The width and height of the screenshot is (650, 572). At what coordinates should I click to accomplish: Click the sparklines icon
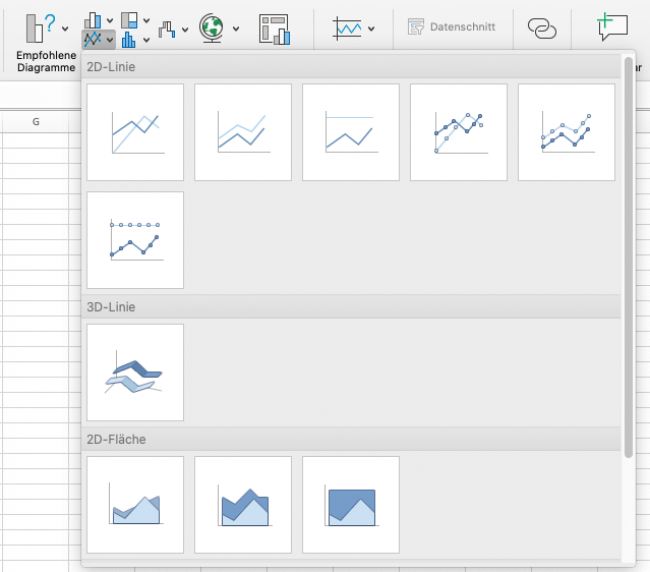point(348,28)
